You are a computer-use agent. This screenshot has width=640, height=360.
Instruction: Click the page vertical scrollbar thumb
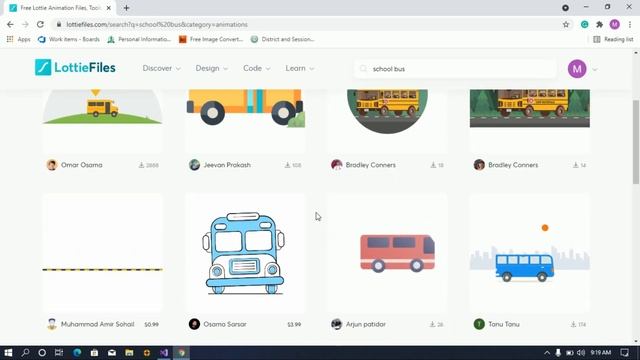click(x=636, y=142)
